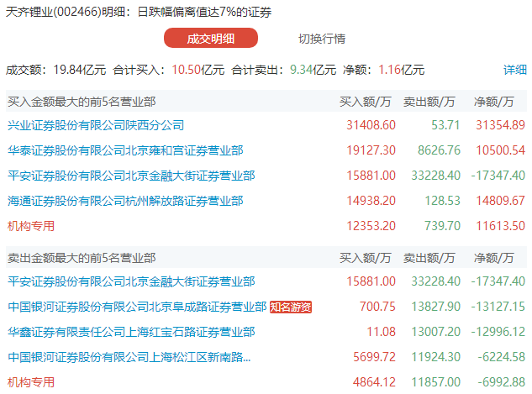The image size is (532, 394).
Task: Click buy amount 14938.20
Action: 371,201
